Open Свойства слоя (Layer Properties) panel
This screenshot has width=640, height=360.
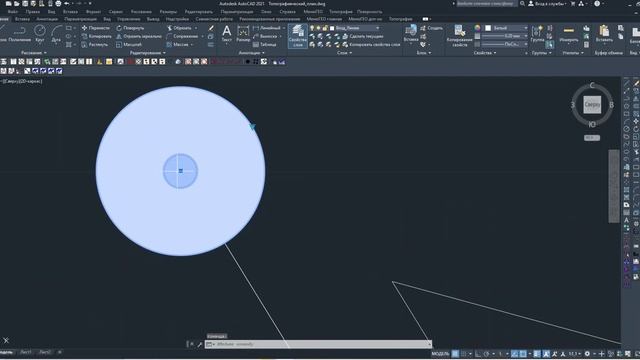click(x=298, y=36)
